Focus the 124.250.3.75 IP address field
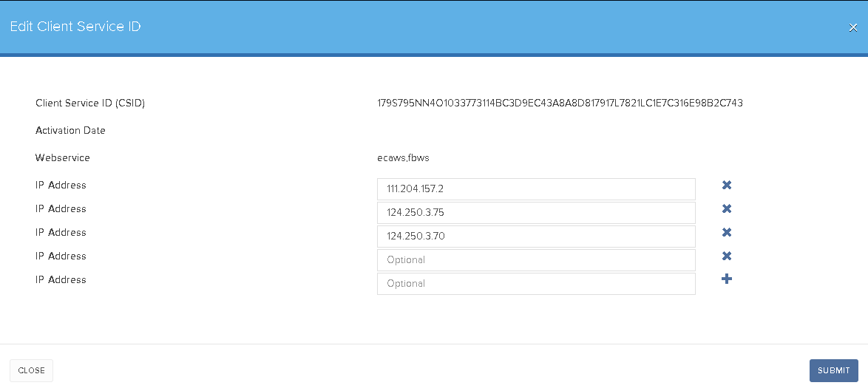 point(536,213)
